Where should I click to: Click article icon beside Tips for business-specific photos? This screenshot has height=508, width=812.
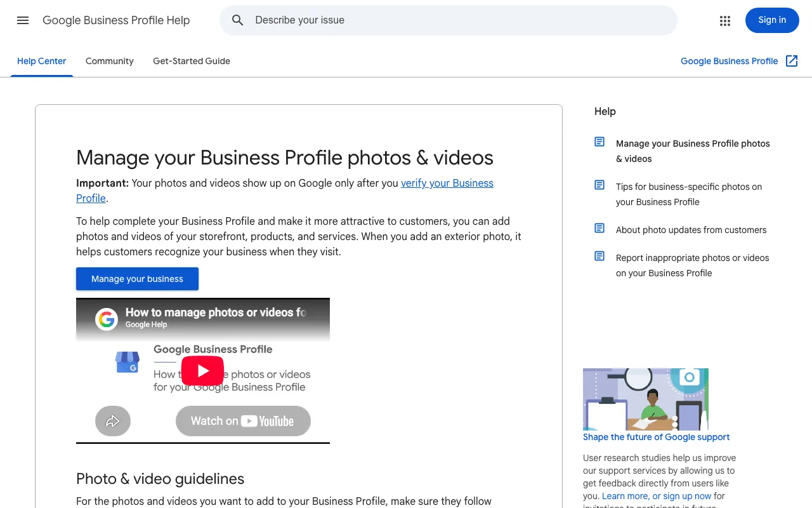tap(599, 185)
